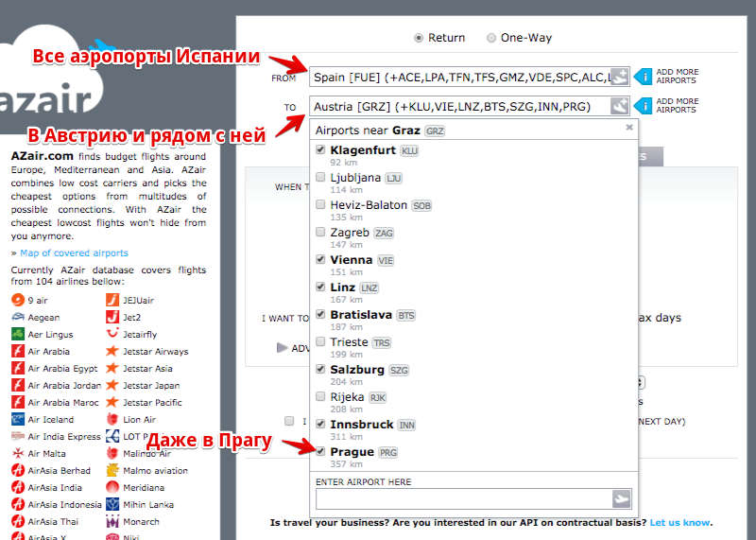The image size is (756, 540).
Task: Follow the Let us know link
Action: 679,523
